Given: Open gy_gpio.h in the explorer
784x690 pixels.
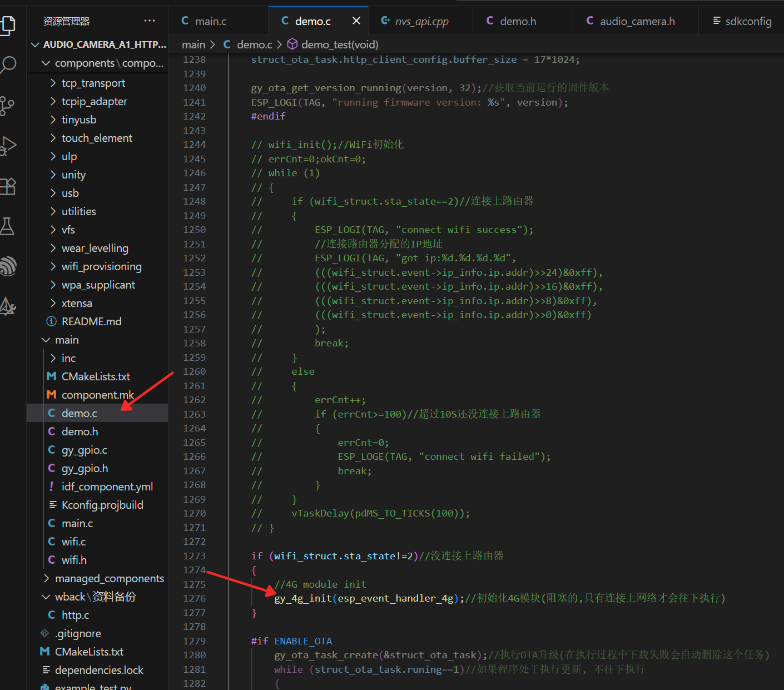Looking at the screenshot, I should point(97,468).
